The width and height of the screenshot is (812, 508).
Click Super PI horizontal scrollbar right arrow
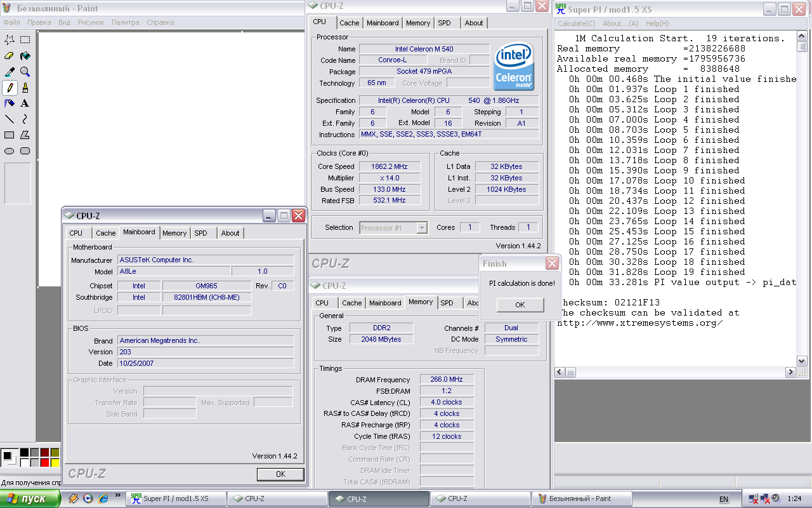[791, 372]
